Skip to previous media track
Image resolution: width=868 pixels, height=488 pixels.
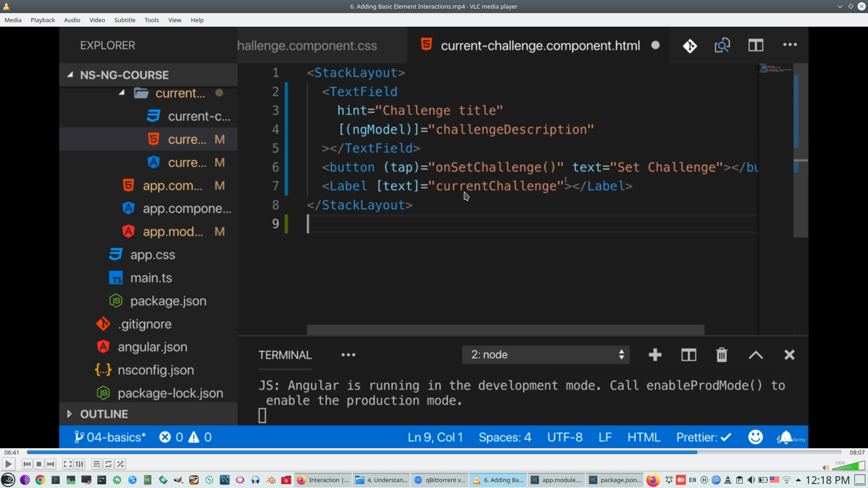(x=27, y=464)
